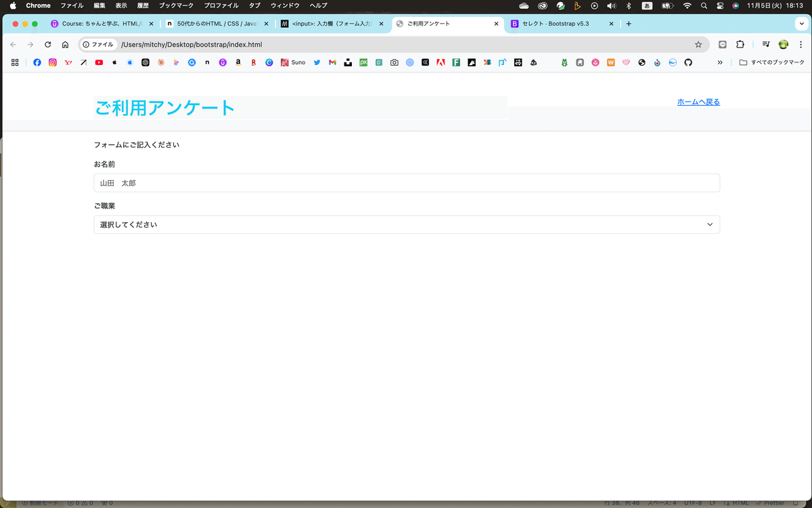Open the GitHub bookmark
This screenshot has width=812, height=508.
pyautogui.click(x=688, y=62)
